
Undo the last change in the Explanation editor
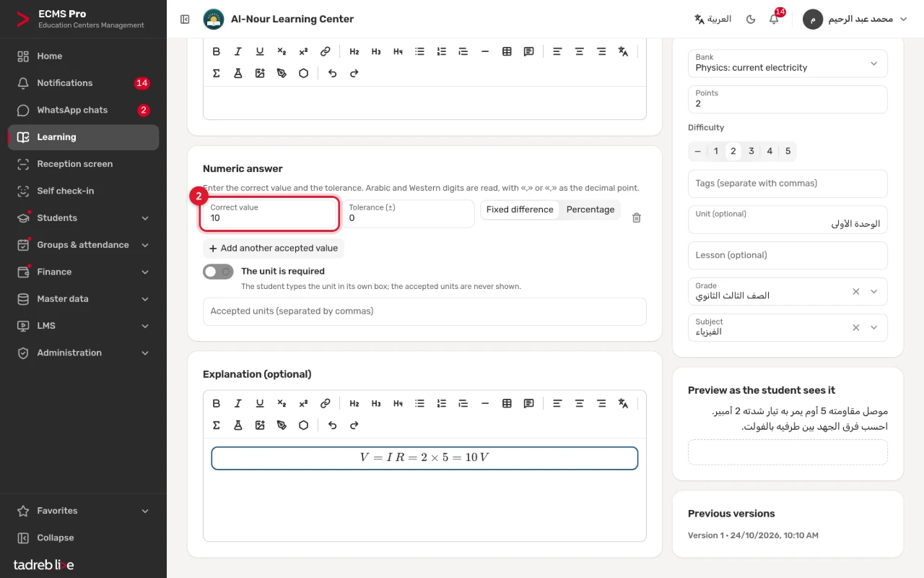point(332,425)
